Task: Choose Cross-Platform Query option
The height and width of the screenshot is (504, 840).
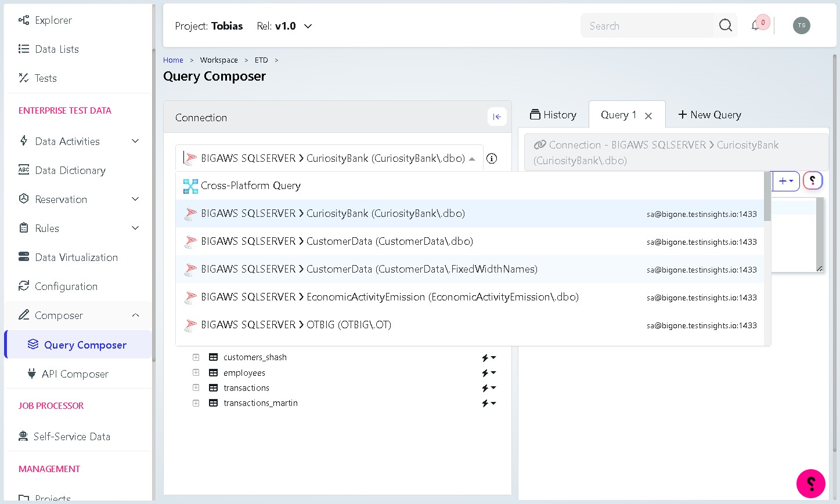Action: (470, 186)
